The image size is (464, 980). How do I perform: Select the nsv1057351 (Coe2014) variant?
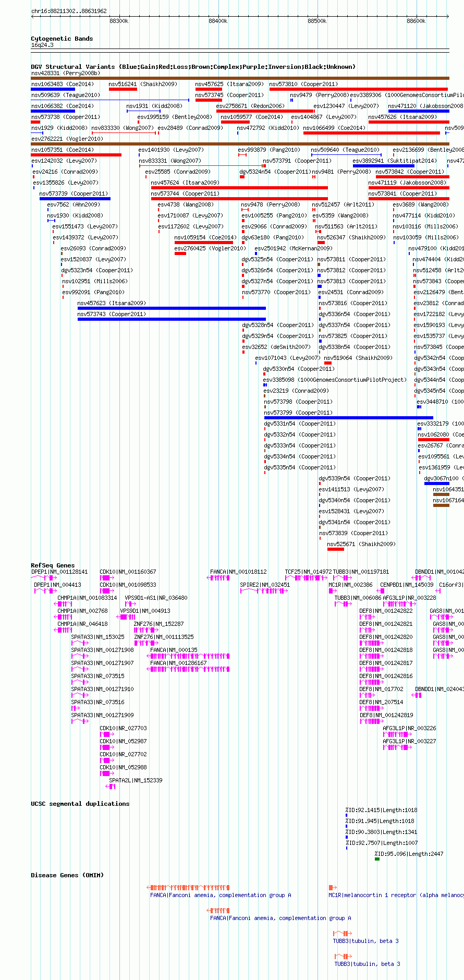(63, 150)
